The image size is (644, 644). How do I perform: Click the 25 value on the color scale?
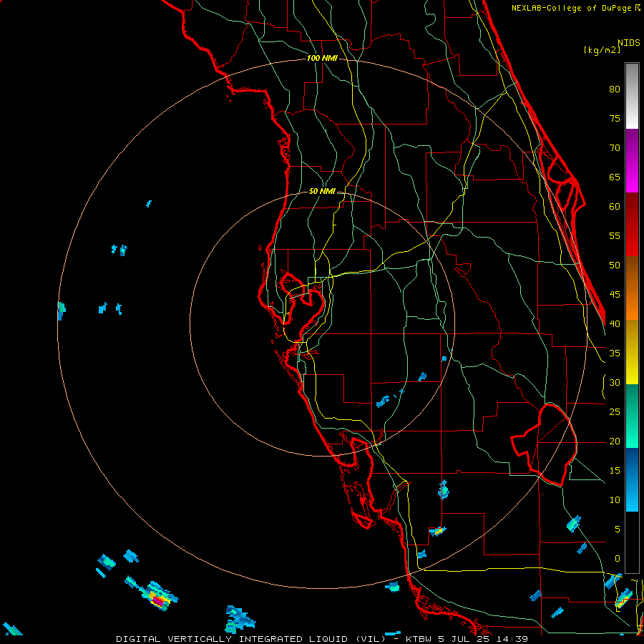tap(615, 412)
